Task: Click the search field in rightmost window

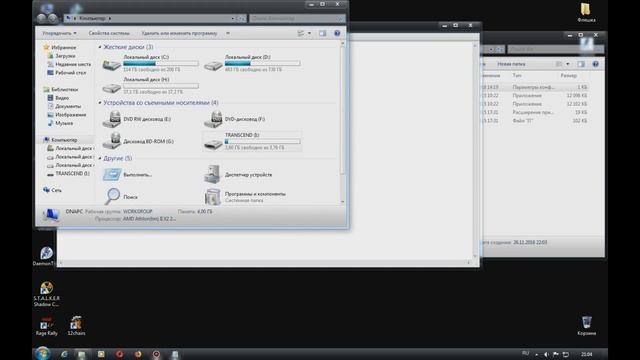Action: pos(556,49)
